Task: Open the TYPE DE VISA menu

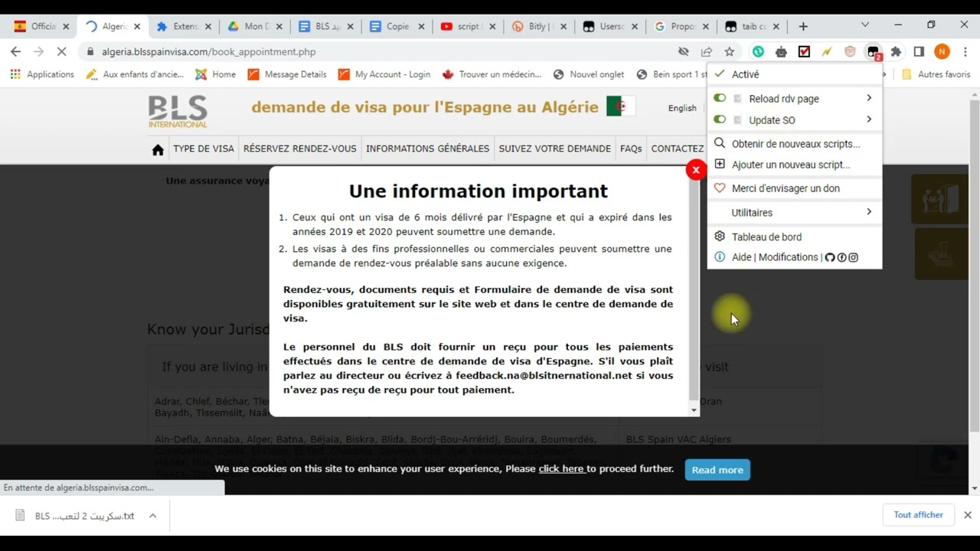Action: (x=204, y=148)
